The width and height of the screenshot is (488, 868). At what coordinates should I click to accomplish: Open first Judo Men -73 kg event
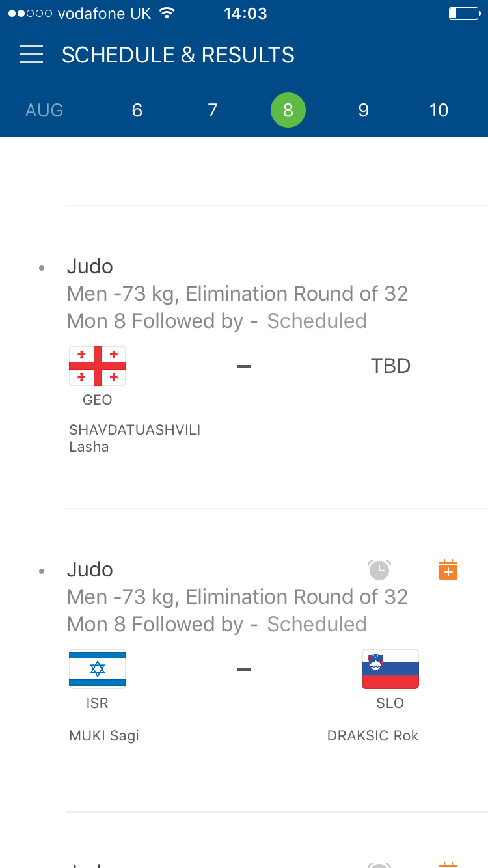click(x=237, y=293)
